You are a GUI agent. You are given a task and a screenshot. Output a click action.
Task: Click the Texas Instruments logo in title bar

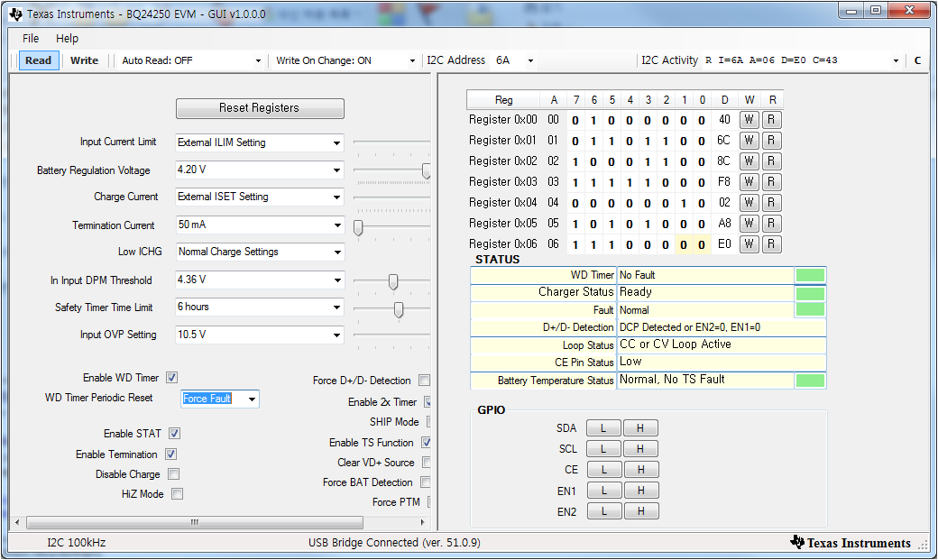(15, 14)
